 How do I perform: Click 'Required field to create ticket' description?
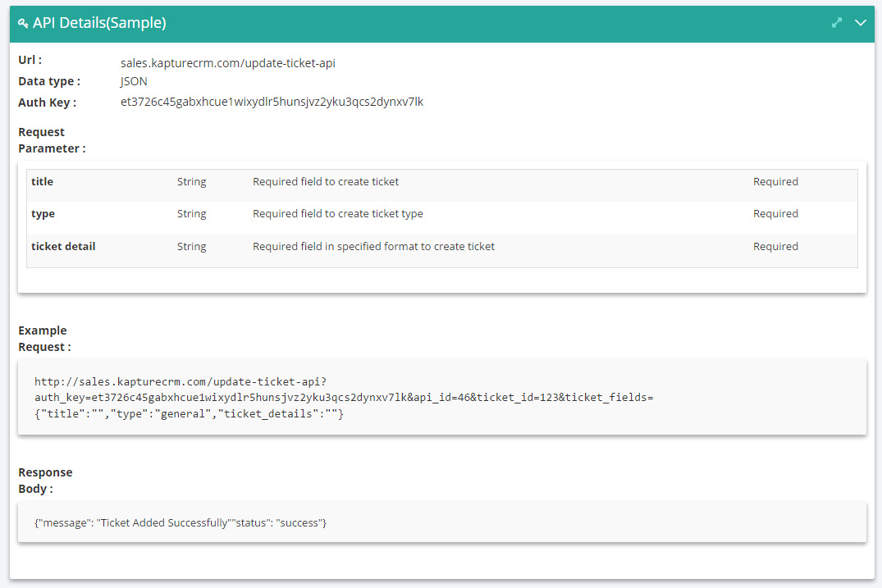click(x=326, y=181)
